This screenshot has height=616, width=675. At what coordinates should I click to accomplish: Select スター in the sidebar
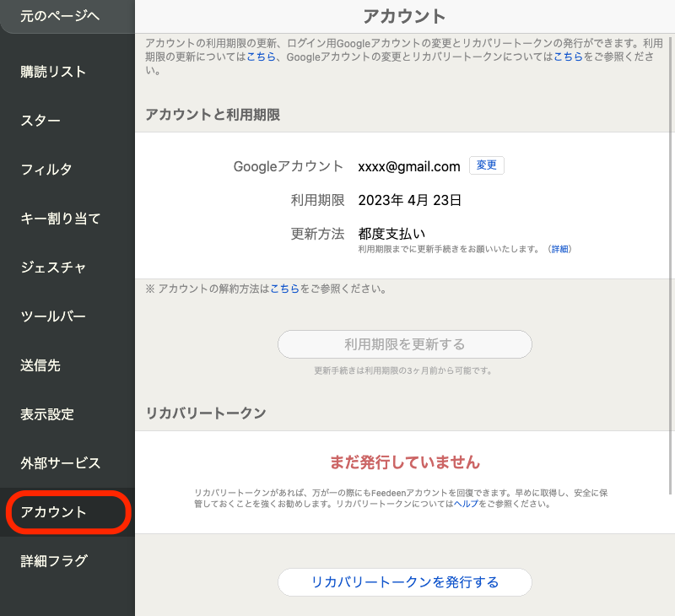point(40,121)
